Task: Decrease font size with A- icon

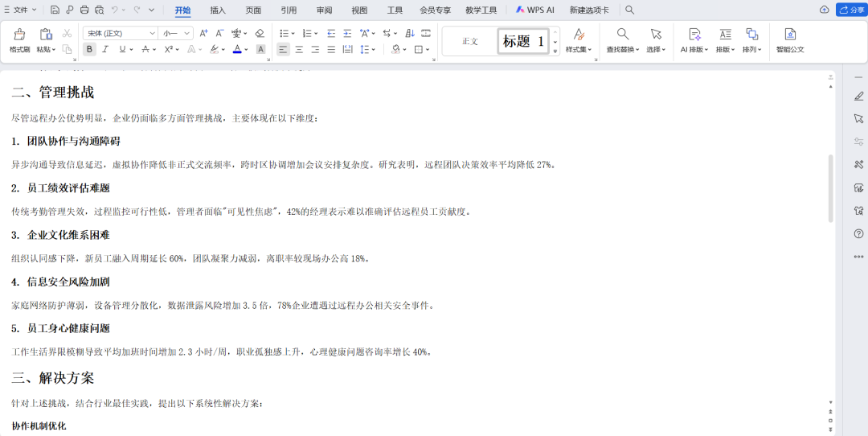Action: pos(219,33)
